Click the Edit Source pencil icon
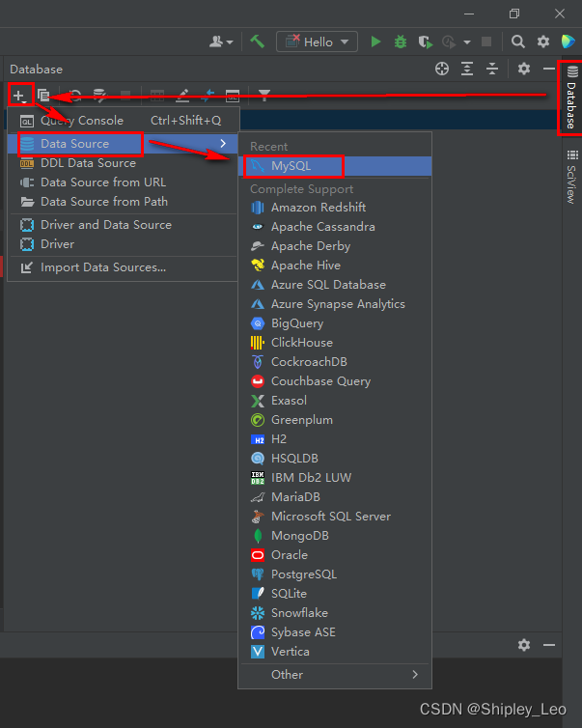Image resolution: width=582 pixels, height=728 pixels. click(182, 96)
